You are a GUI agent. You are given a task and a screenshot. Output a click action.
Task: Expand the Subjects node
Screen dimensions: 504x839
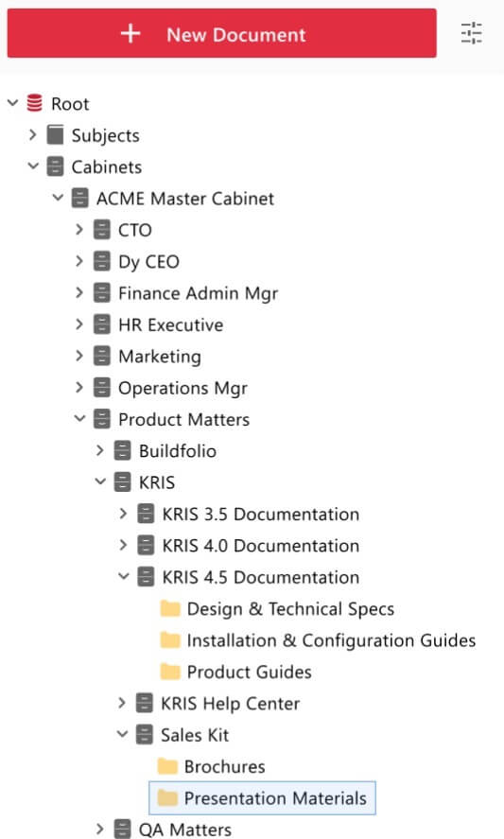coord(33,135)
